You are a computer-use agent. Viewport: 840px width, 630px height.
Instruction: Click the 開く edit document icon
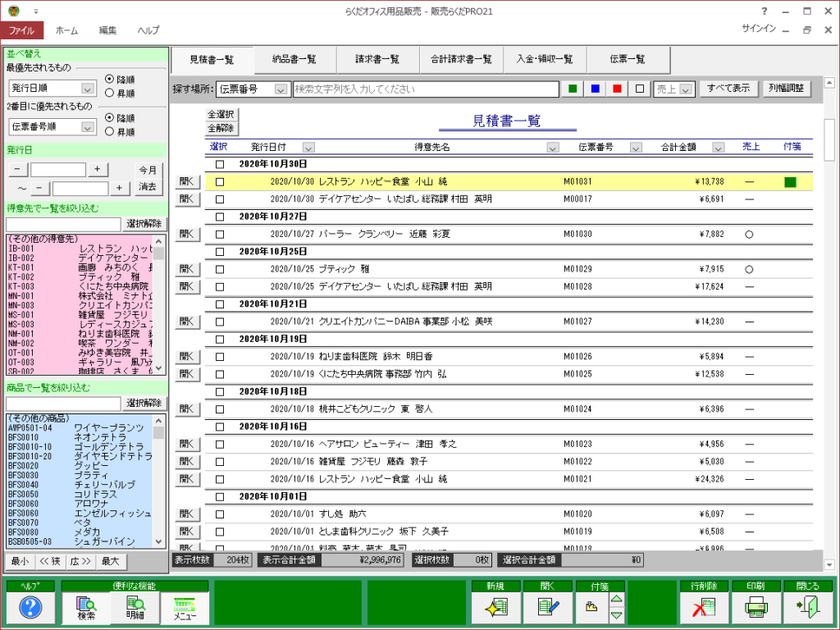pyautogui.click(x=547, y=608)
